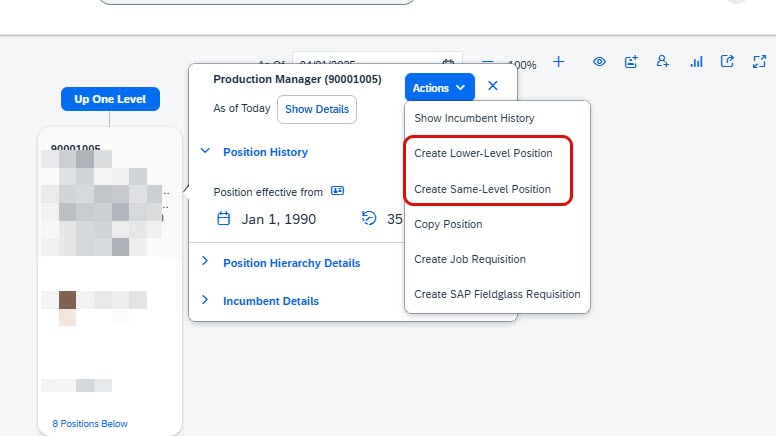Click the add position card icon
Viewport: 776px width, 436px height.
tap(631, 62)
